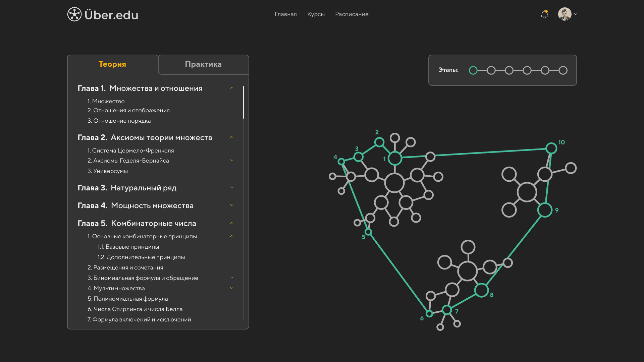Select the last stage circle in Этапы
The height and width of the screenshot is (362, 644).
point(563,70)
